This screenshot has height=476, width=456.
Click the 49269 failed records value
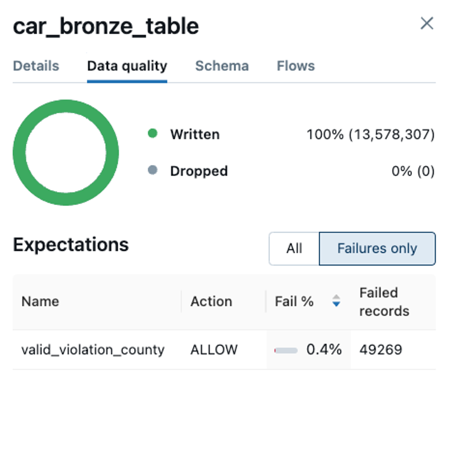pyautogui.click(x=381, y=350)
